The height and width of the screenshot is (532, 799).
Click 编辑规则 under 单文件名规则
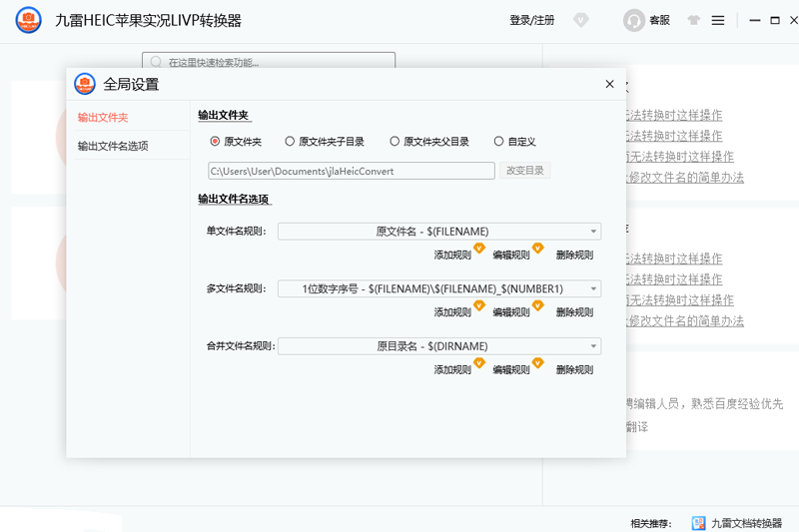(x=511, y=256)
